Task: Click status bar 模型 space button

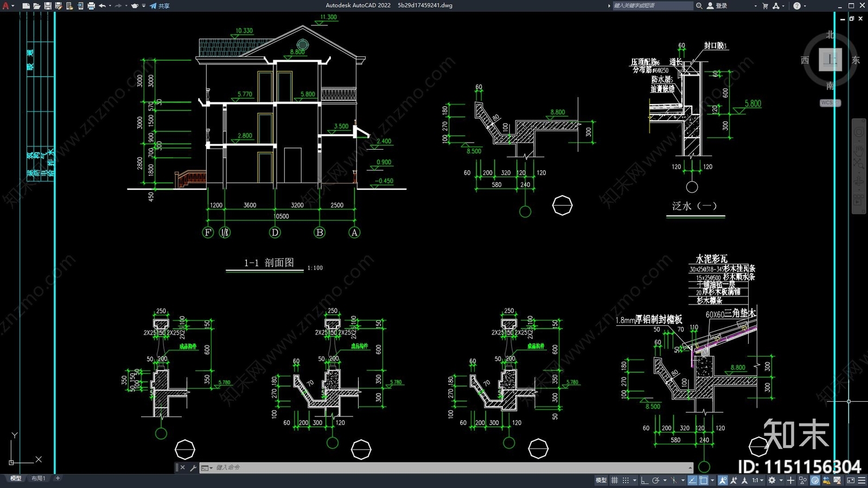Action: (601, 480)
